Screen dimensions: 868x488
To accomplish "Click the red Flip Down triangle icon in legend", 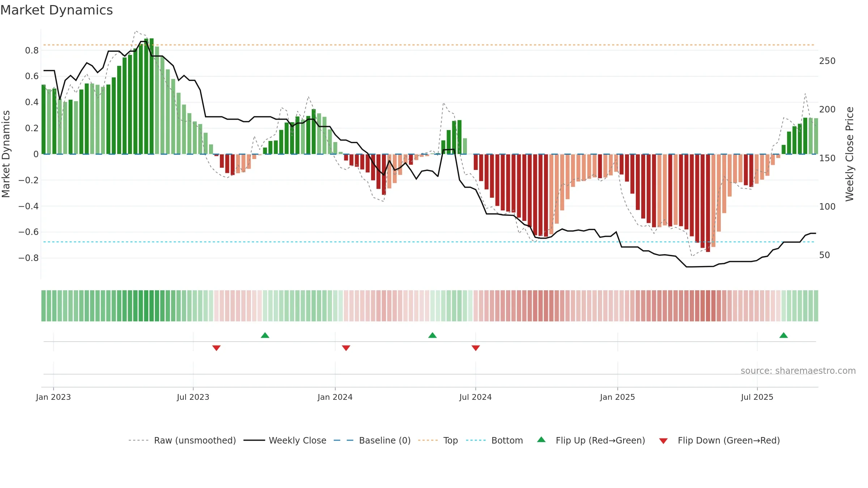I will pyautogui.click(x=663, y=441).
